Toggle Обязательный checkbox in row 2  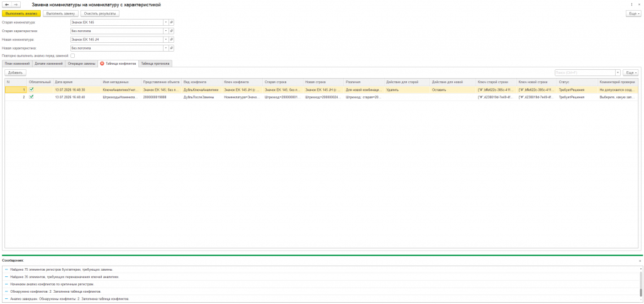31,97
